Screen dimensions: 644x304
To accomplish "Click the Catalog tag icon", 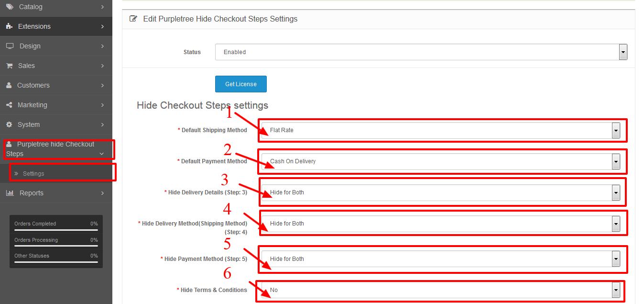I will coord(10,7).
